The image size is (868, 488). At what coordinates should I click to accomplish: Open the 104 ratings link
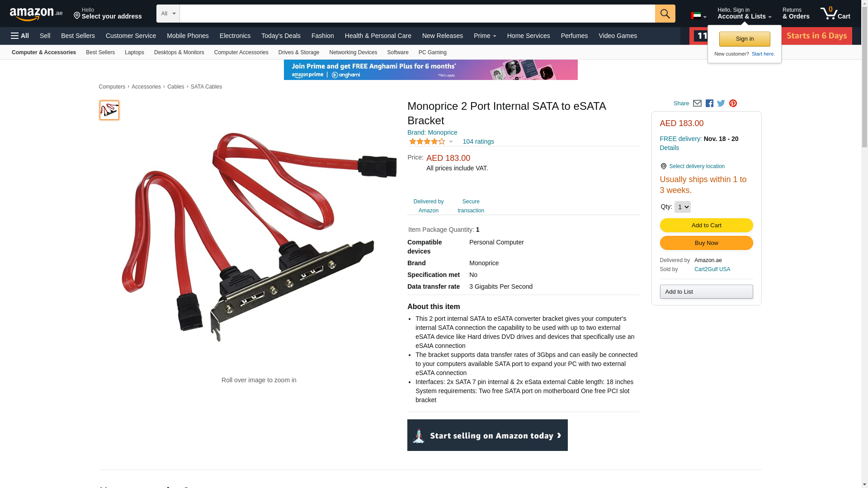tap(478, 141)
